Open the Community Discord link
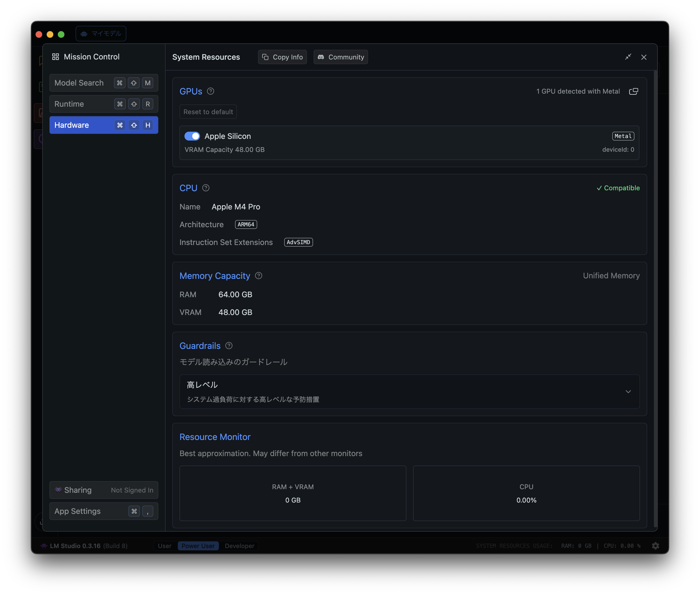Viewport: 700px width, 595px height. pyautogui.click(x=341, y=57)
